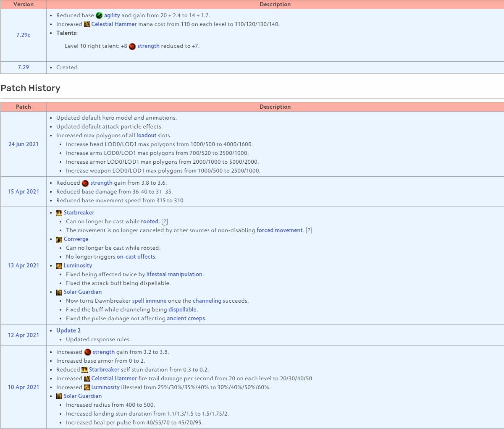Click Luminosity icon next to lifesteal increase
The width and height of the screenshot is (504, 429).
coord(87,387)
